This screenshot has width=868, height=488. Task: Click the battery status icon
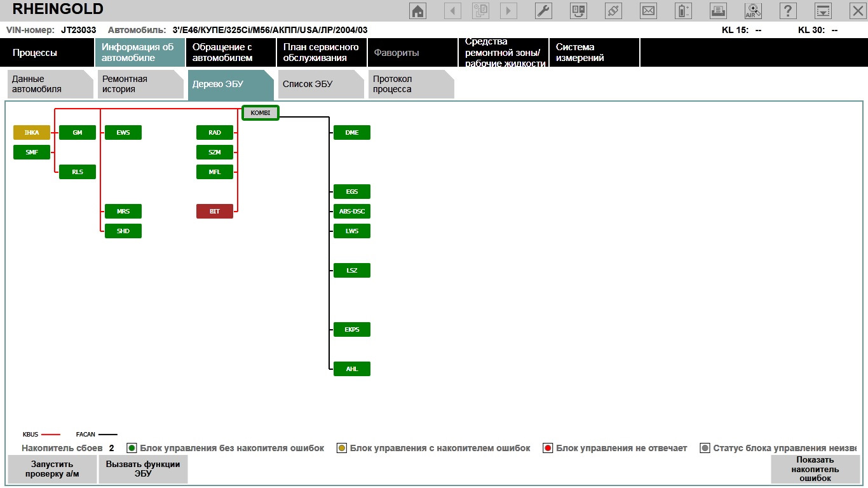[x=683, y=11]
